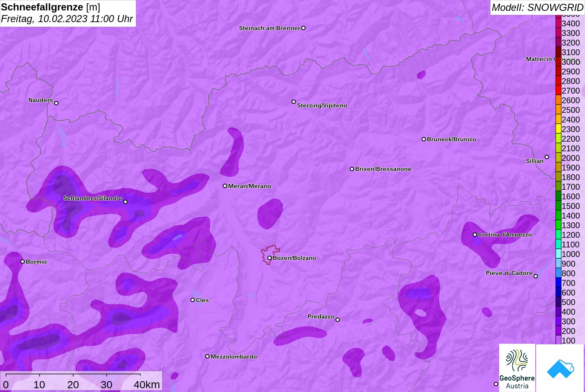585x392 pixels.
Task: Click the Meran/Merano city marker dot
Action: (x=225, y=186)
